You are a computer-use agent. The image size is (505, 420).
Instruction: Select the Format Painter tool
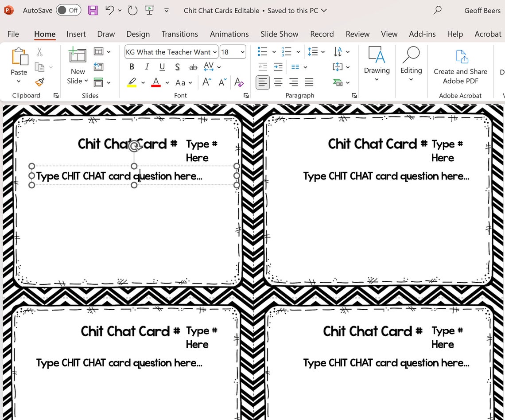point(39,82)
